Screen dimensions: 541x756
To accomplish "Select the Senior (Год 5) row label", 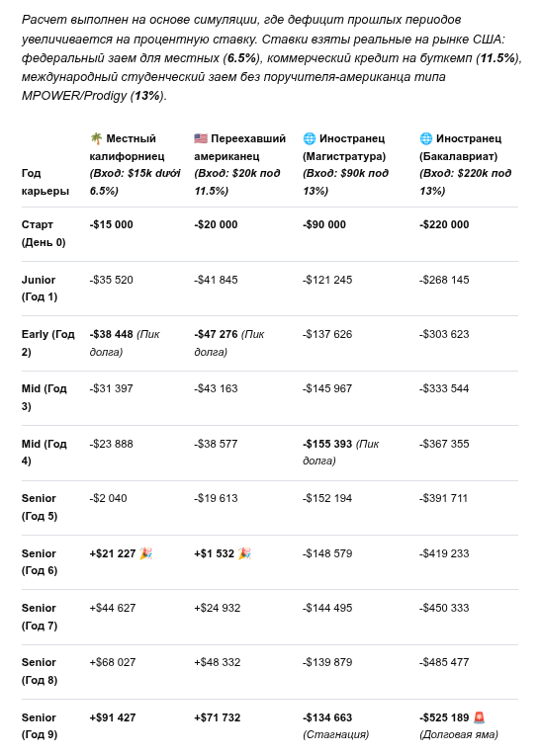I will [40, 507].
